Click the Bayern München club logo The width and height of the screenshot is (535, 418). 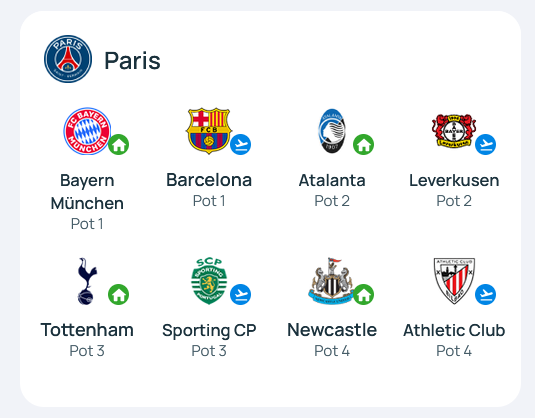tap(87, 131)
